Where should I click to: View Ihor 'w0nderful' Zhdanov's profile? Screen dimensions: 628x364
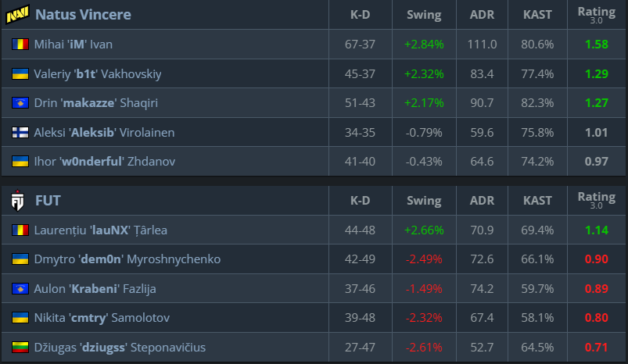[104, 162]
